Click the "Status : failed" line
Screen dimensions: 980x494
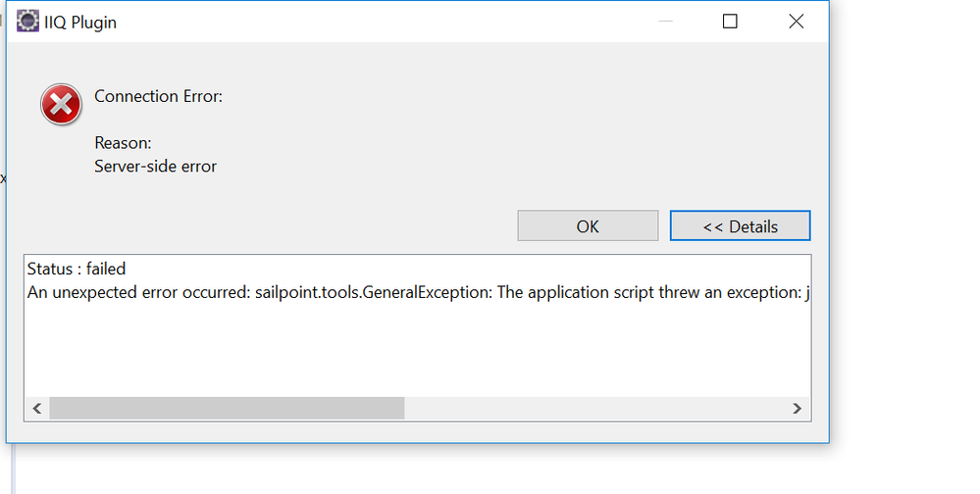pyautogui.click(x=77, y=269)
